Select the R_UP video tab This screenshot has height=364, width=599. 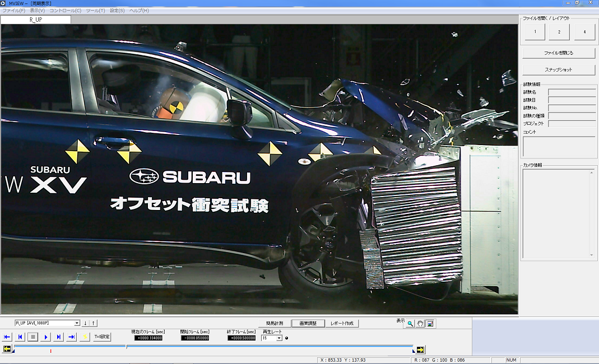pos(35,20)
